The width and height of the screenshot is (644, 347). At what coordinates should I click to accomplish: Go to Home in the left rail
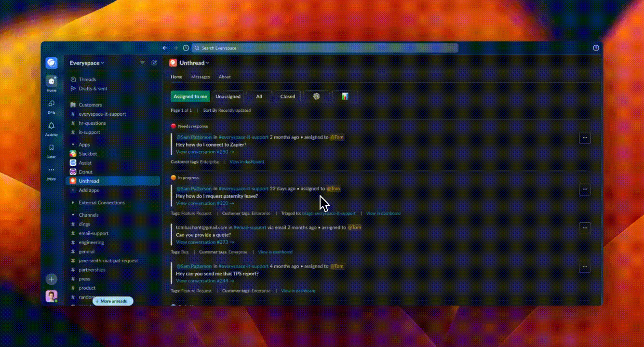point(52,84)
